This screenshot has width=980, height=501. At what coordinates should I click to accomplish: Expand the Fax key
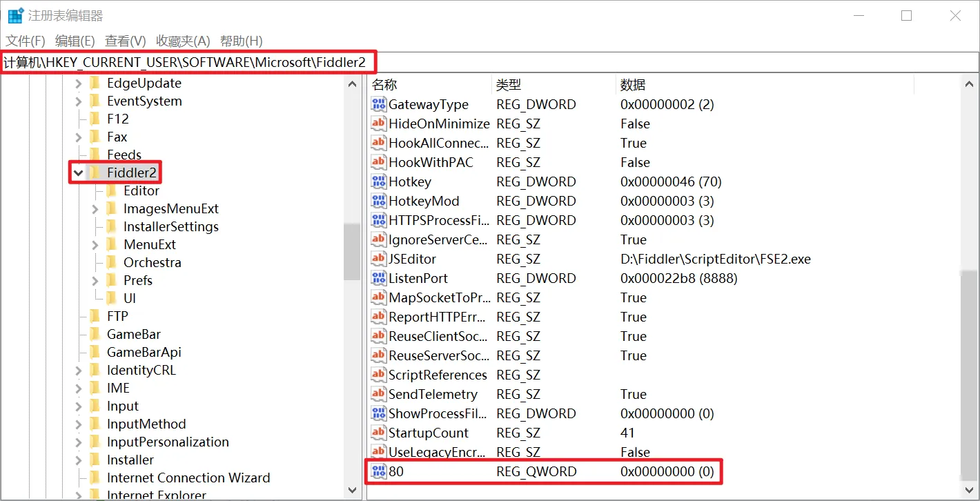tap(79, 137)
